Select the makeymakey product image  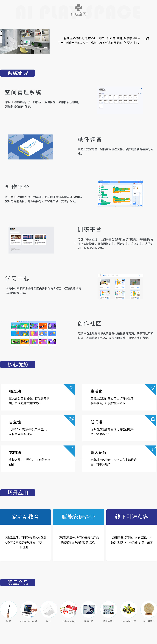tap(69, 609)
